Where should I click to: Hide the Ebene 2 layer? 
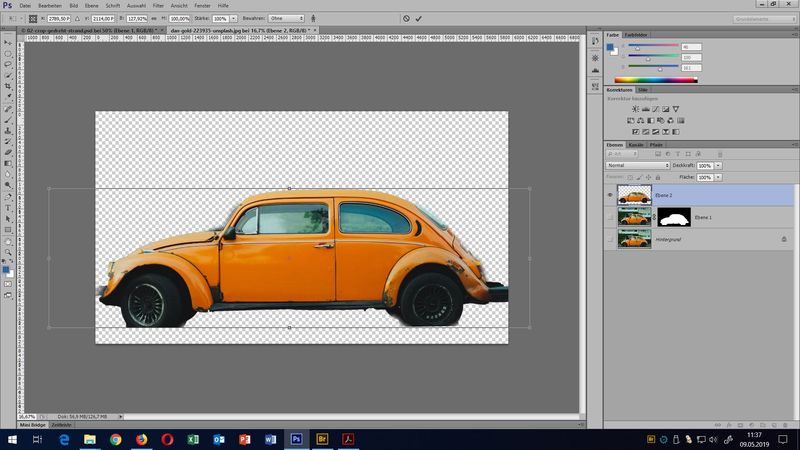610,195
